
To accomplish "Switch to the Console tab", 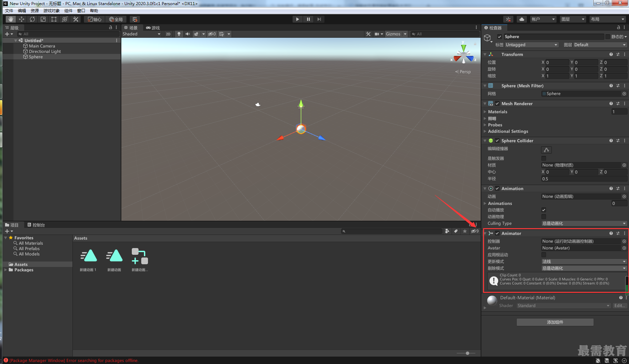I will (x=36, y=225).
